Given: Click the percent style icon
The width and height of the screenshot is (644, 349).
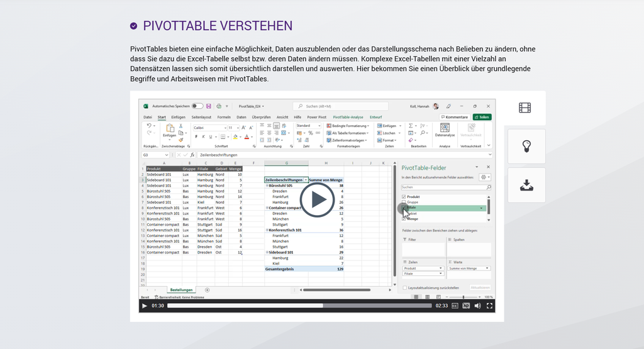Looking at the screenshot, I should 311,133.
